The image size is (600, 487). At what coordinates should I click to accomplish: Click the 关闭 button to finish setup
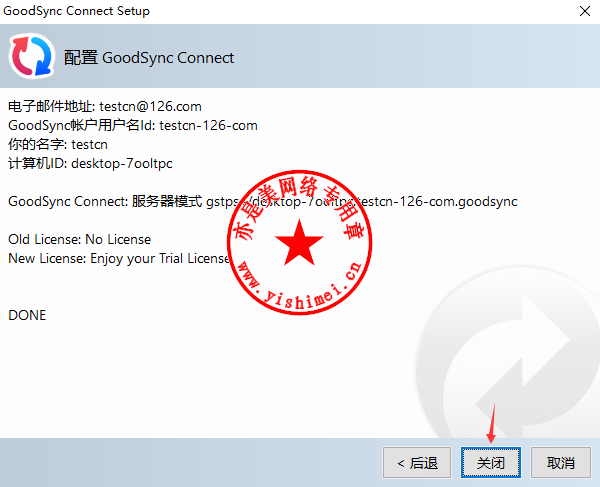coord(491,463)
